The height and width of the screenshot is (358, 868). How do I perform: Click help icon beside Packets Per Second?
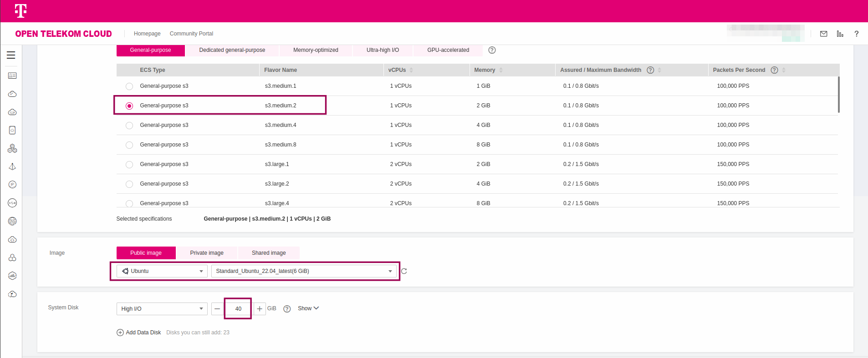coord(774,70)
